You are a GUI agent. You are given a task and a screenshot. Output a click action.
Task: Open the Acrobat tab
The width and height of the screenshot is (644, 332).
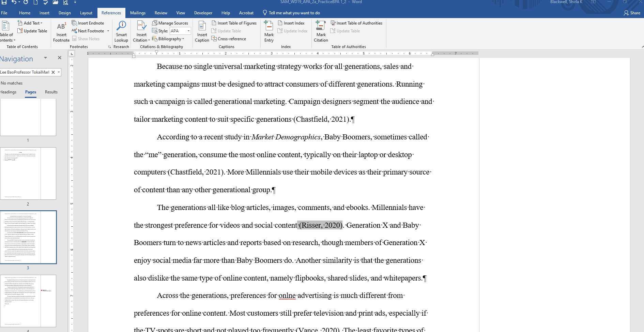point(246,13)
